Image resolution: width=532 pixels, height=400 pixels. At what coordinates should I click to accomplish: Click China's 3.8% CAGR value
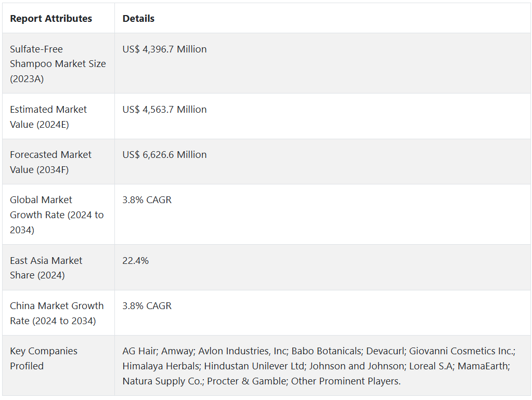click(147, 306)
